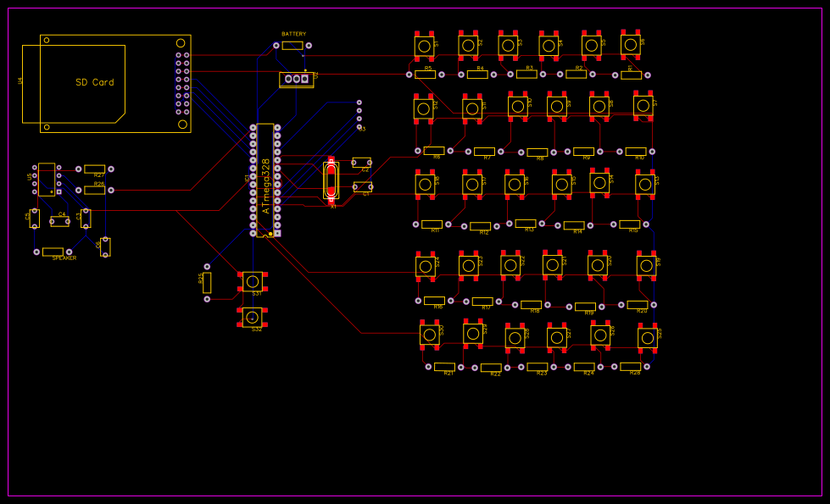Viewport: 830px width, 504px height.
Task: Click resistor R28 beneath R27
Action: (95, 189)
